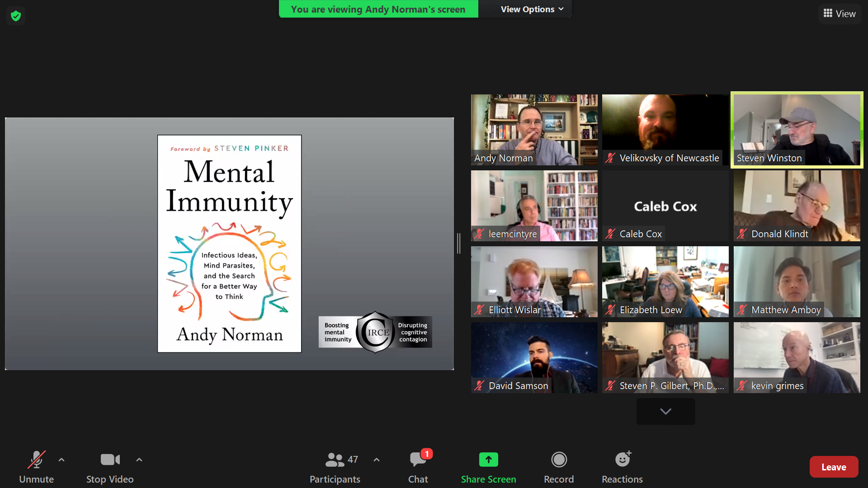868x488 pixels.
Task: Expand the arrow next to Participants count
Action: coord(377,460)
